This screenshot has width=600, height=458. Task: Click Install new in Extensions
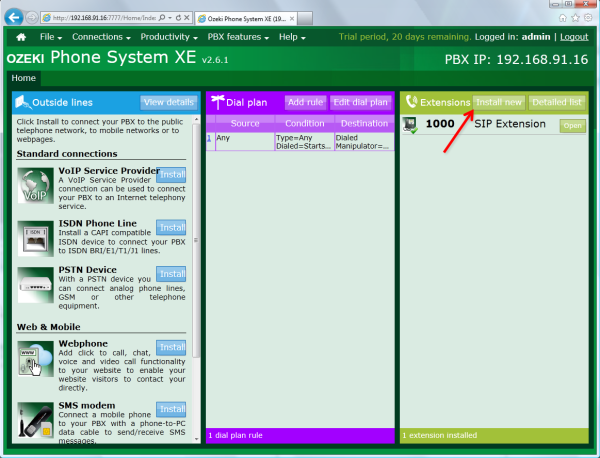coord(499,103)
